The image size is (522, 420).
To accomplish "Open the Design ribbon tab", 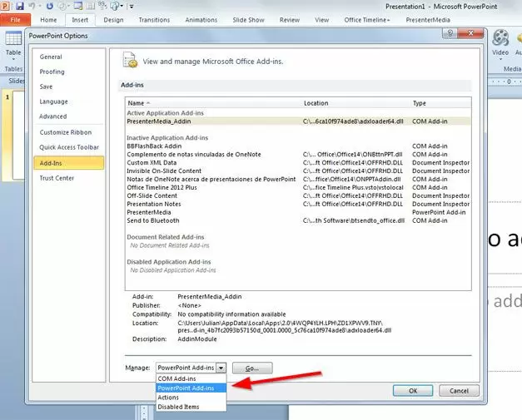I will point(113,20).
